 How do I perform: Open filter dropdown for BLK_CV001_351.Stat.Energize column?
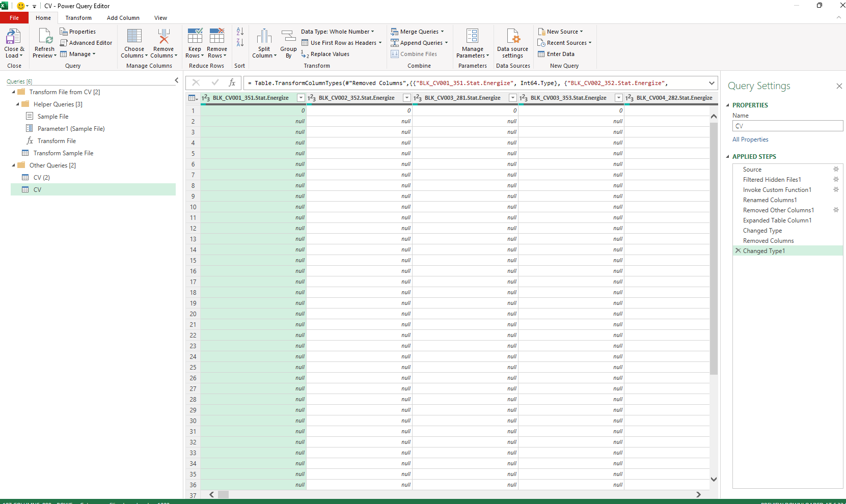click(x=301, y=98)
